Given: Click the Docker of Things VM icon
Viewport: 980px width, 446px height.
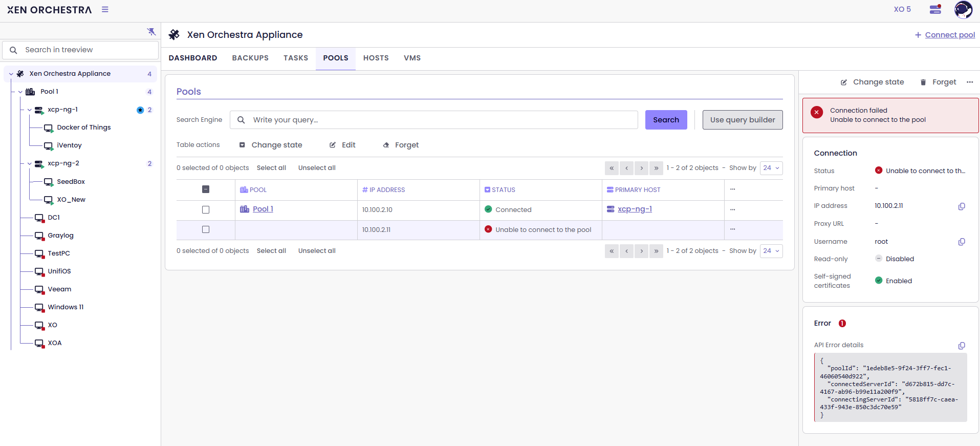Looking at the screenshot, I should coord(49,128).
